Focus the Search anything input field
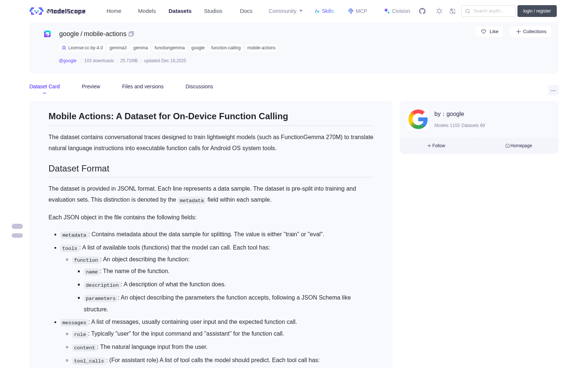The image size is (588, 368). tap(488, 11)
